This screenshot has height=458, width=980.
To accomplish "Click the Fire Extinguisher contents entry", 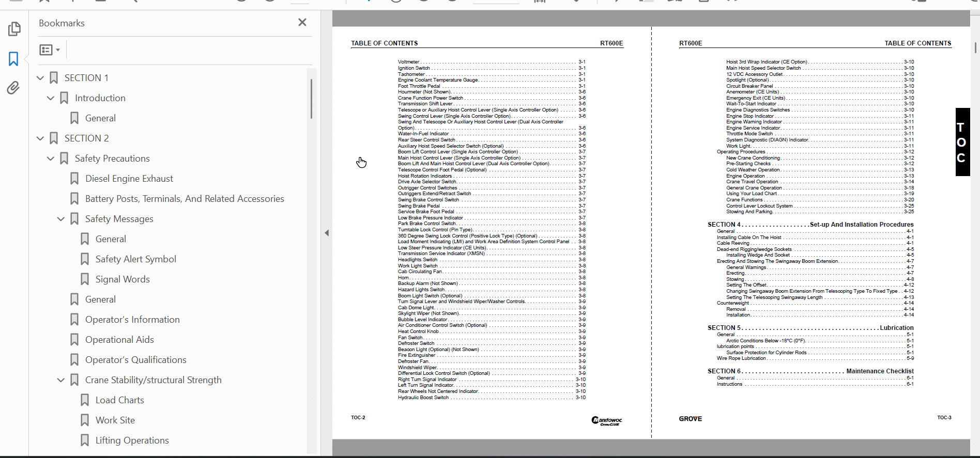I will (492, 355).
